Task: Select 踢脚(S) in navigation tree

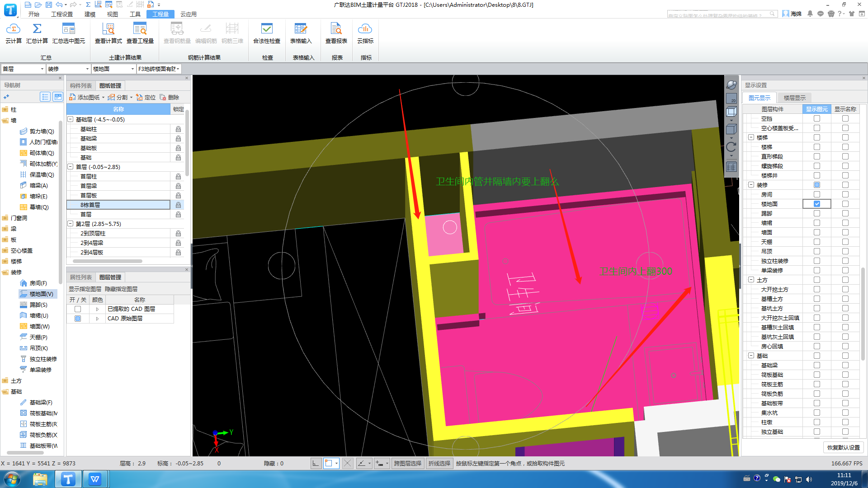Action: [34, 305]
